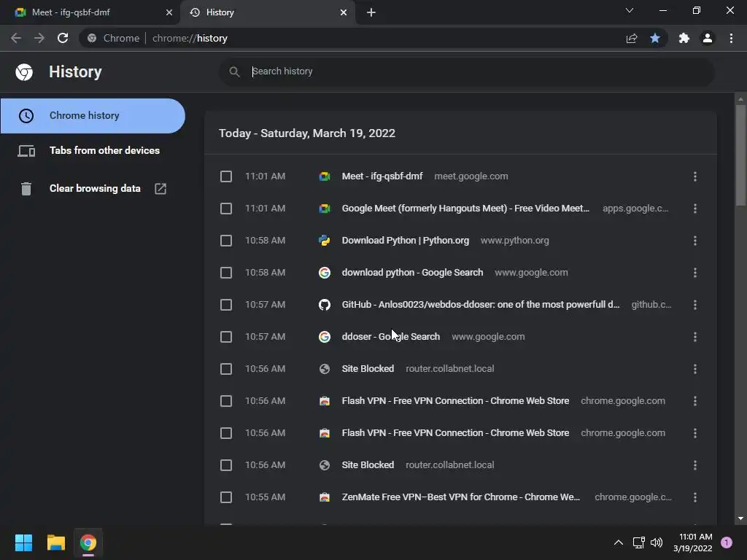Click the Chrome logo next to History title
This screenshot has width=747, height=560.
pos(24,72)
